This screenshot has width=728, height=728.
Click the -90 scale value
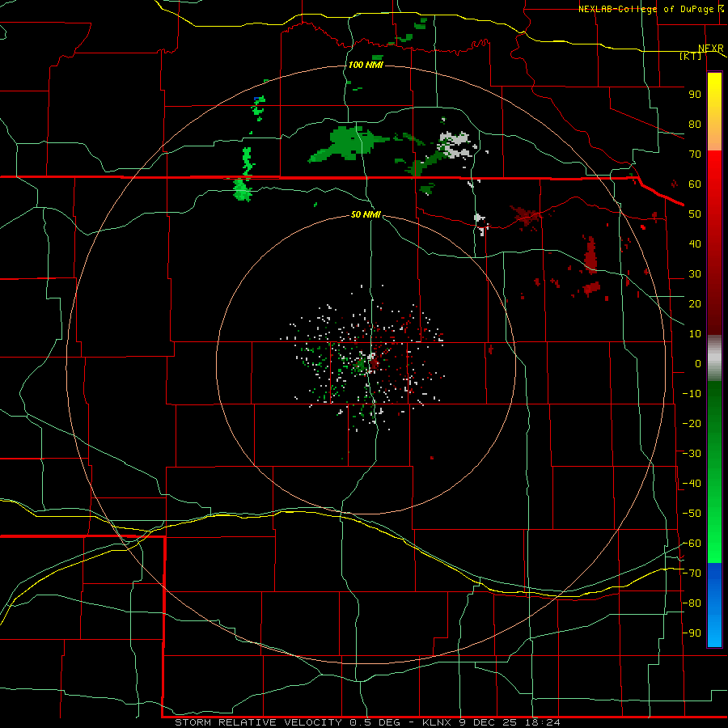[692, 633]
